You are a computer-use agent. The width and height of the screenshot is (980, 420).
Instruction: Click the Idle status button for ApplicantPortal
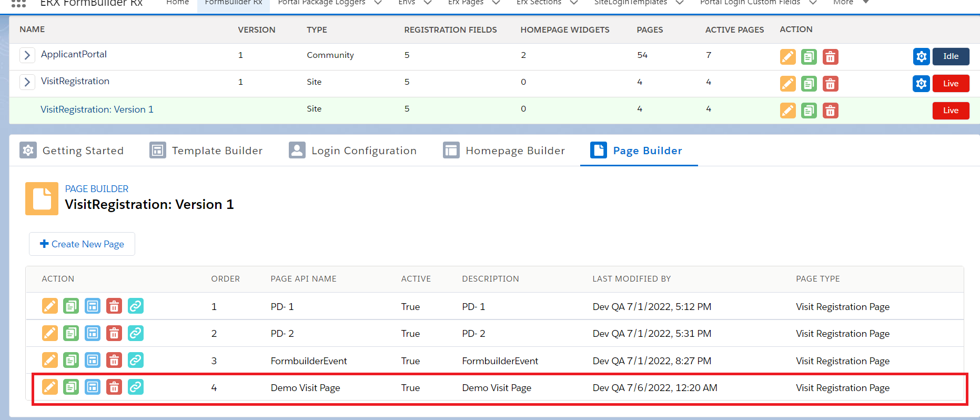click(x=951, y=56)
